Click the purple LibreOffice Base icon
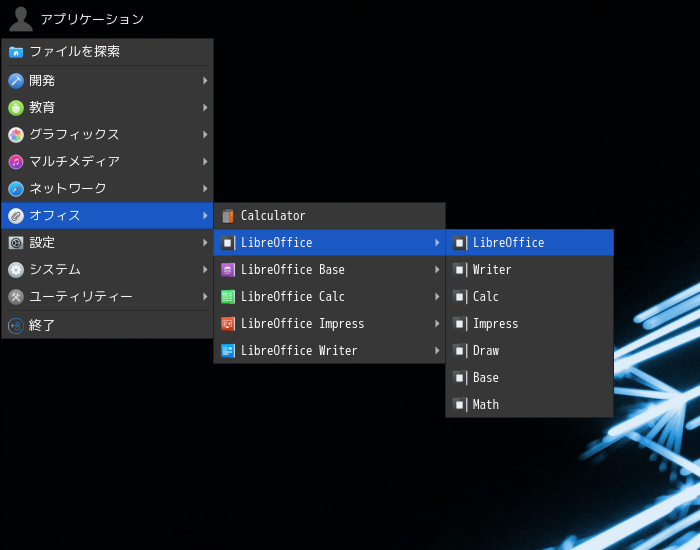 [x=228, y=270]
